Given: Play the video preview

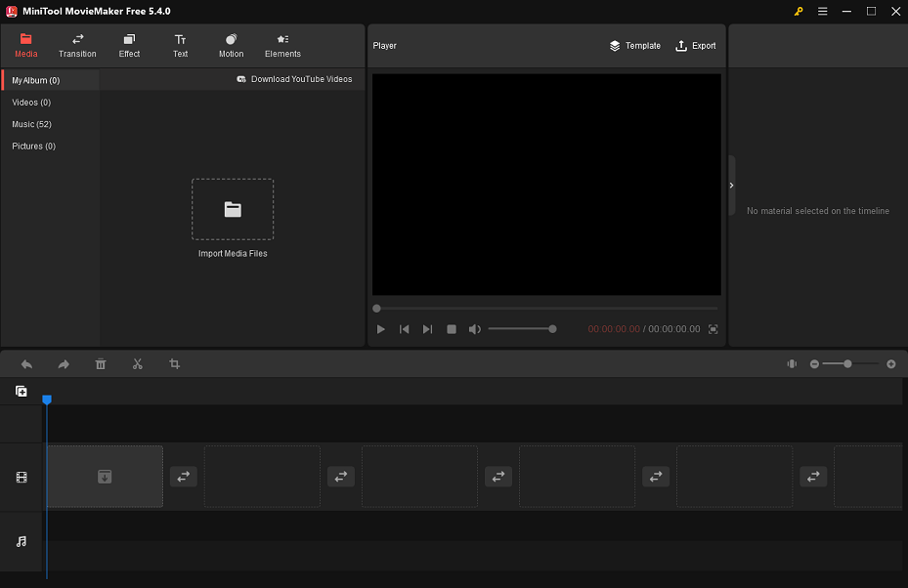Looking at the screenshot, I should click(380, 329).
